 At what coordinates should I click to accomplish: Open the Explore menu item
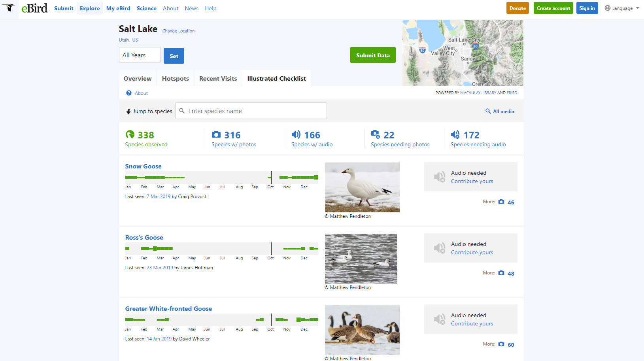[90, 8]
